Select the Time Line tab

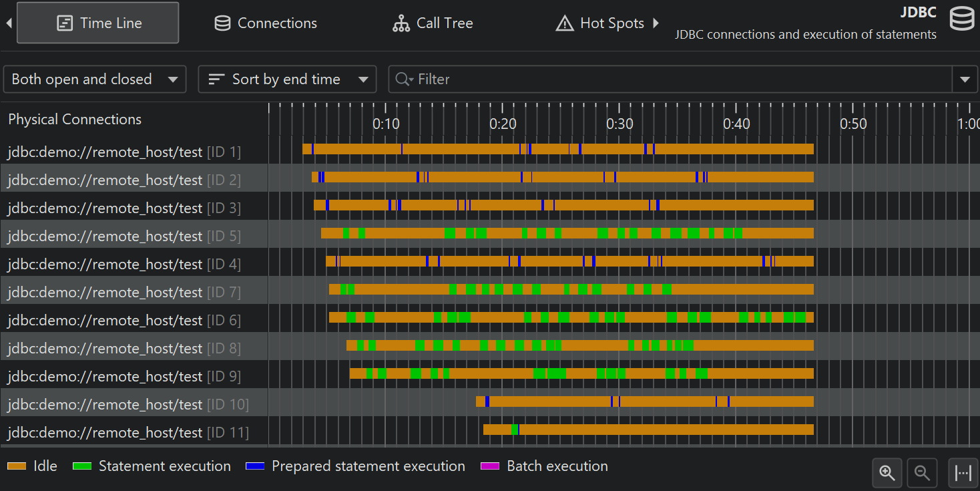pyautogui.click(x=98, y=23)
